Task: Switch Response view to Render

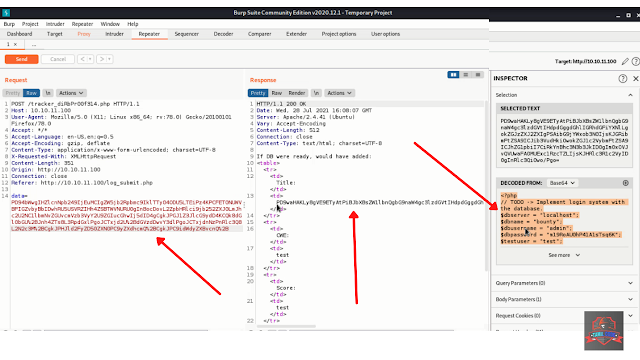Action: pos(297,93)
